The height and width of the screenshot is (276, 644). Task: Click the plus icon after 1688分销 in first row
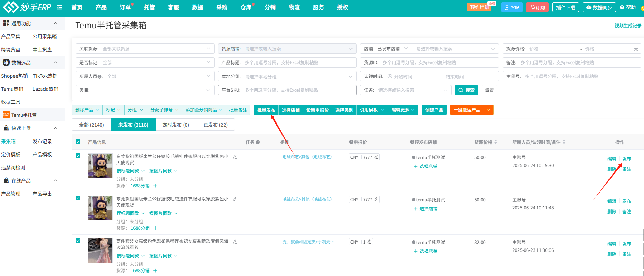[155, 186]
